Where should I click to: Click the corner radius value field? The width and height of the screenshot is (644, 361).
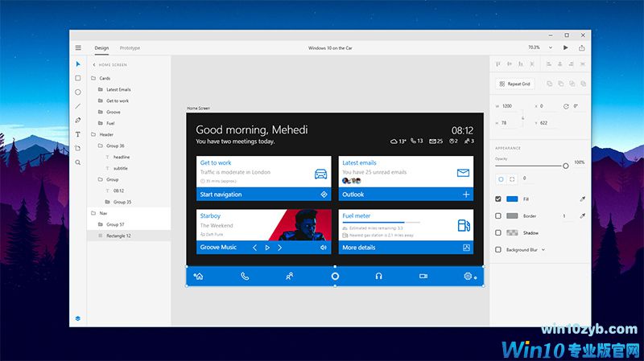click(x=529, y=178)
